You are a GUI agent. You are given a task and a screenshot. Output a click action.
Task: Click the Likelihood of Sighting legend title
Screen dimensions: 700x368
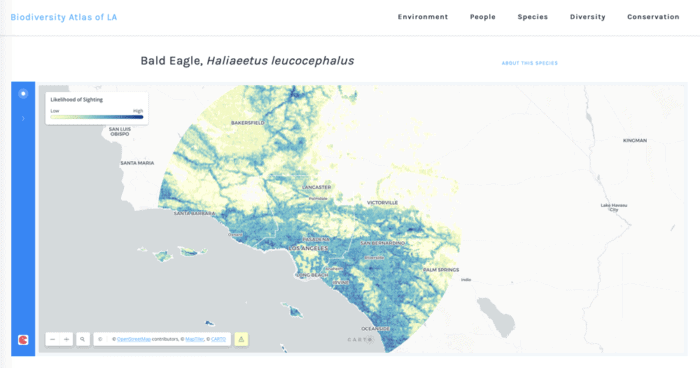[x=76, y=100]
